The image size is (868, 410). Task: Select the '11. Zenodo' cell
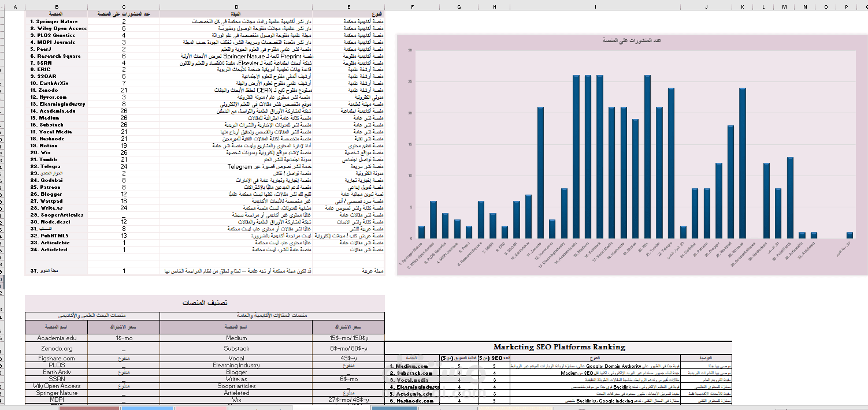[x=56, y=90]
